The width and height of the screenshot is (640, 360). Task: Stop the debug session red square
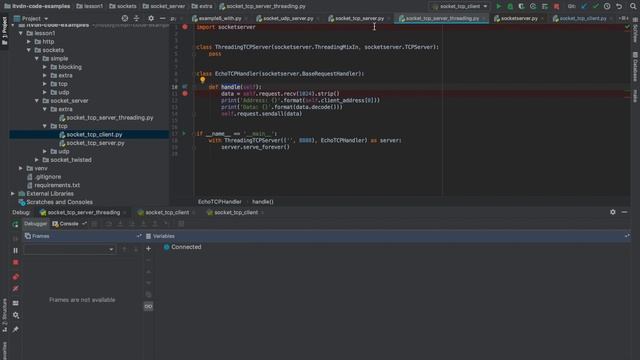coord(16,262)
